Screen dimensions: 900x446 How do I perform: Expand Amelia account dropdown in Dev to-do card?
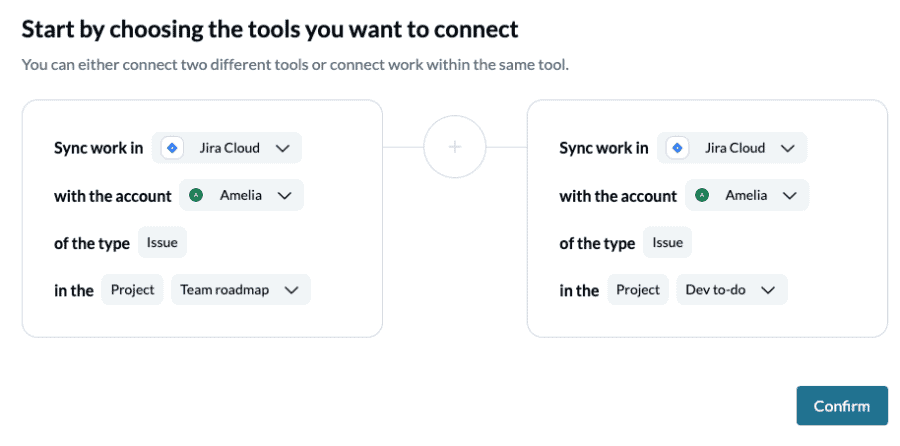coord(746,196)
